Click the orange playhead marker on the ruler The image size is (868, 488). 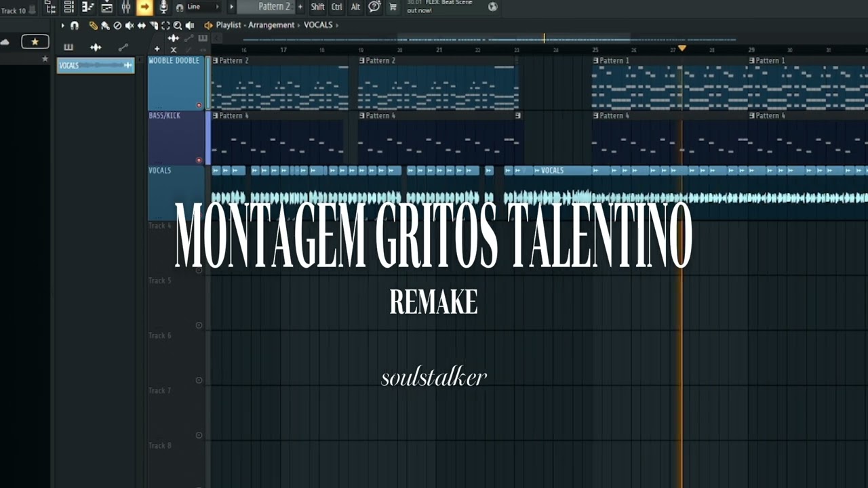(x=682, y=49)
